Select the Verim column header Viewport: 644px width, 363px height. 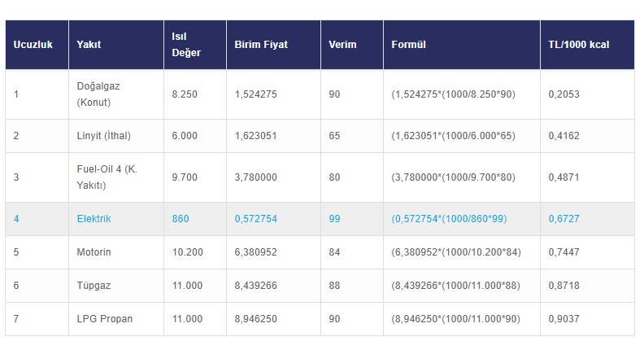[x=342, y=45]
